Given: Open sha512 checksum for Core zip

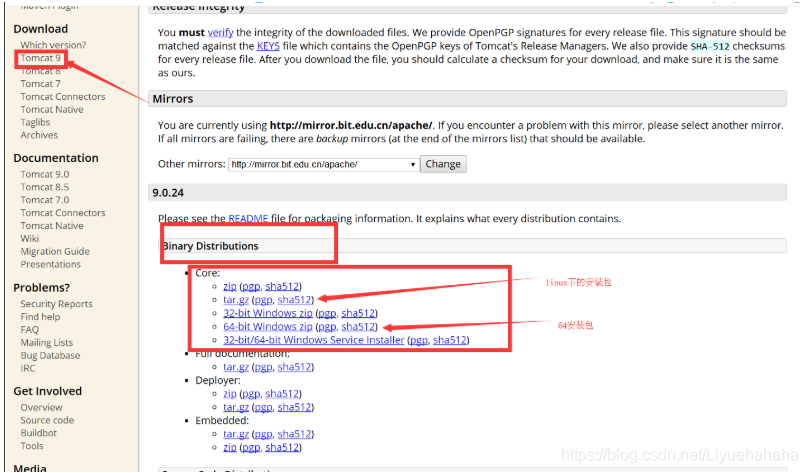Looking at the screenshot, I should click(282, 286).
